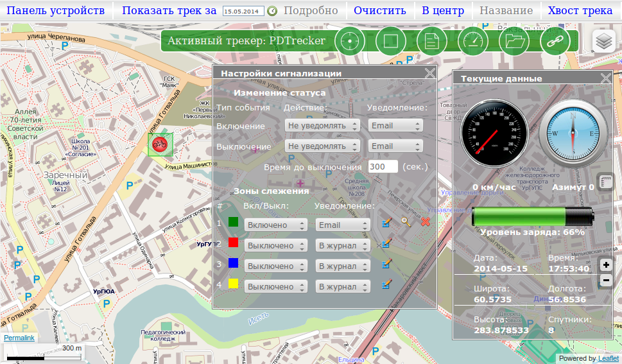Image resolution: width=622 pixels, height=364 pixels.
Task: Click the crosshair target icon in tracker bar
Action: (x=349, y=42)
